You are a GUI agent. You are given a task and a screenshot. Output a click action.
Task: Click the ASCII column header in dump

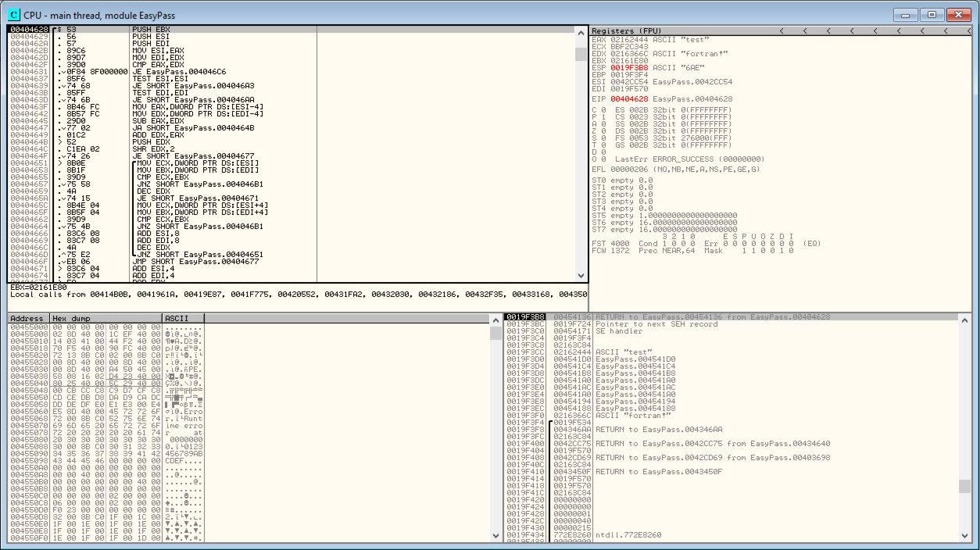click(x=183, y=319)
